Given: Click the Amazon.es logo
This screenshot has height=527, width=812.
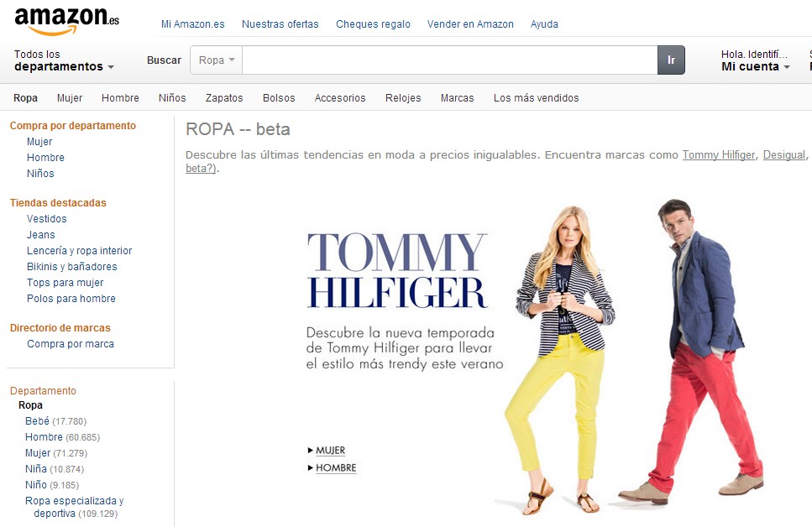Looking at the screenshot, I should point(66,21).
